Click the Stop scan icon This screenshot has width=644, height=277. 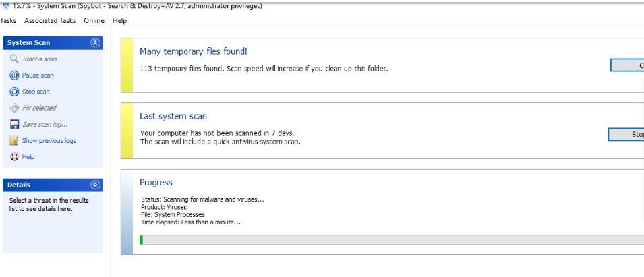click(14, 92)
